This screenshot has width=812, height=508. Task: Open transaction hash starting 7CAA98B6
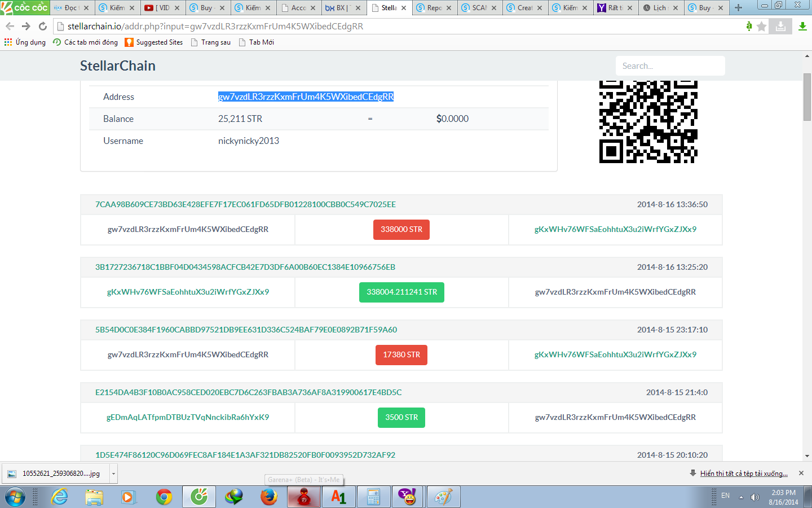(x=245, y=204)
